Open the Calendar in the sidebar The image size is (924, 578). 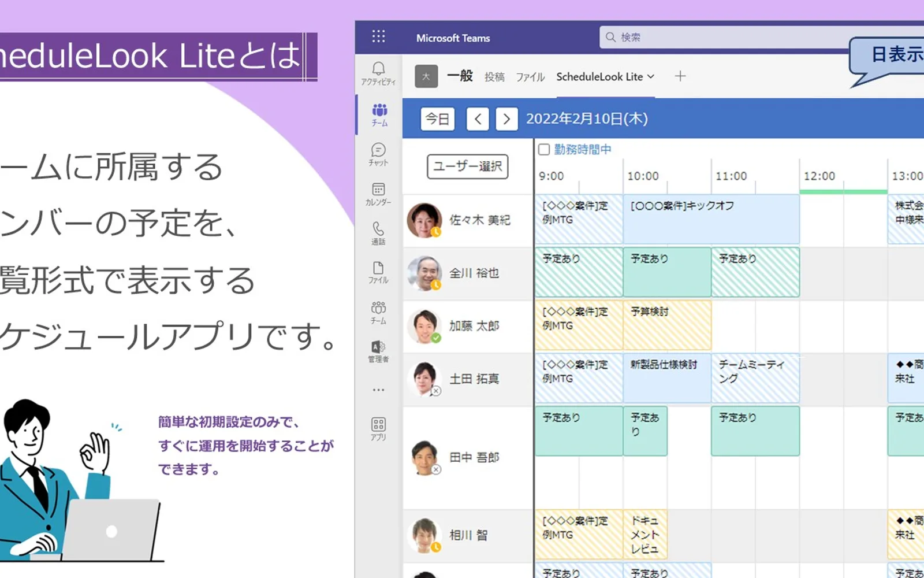[378, 194]
